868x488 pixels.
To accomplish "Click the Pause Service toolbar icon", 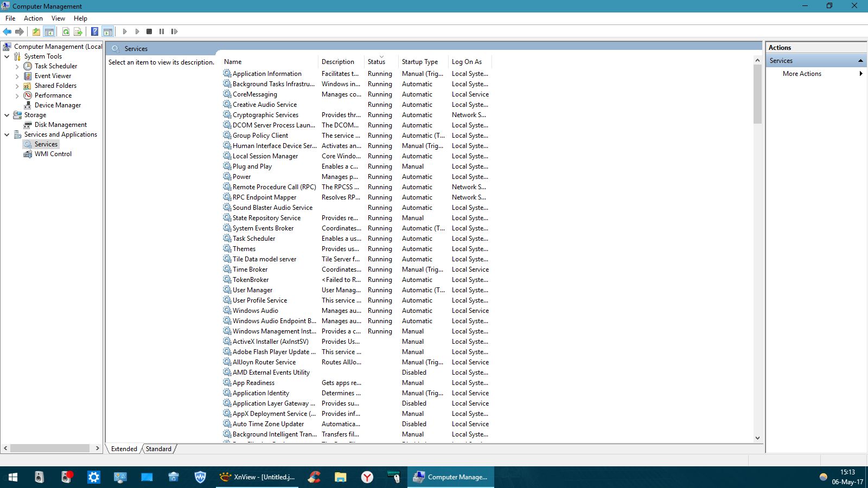I will pyautogui.click(x=162, y=31).
